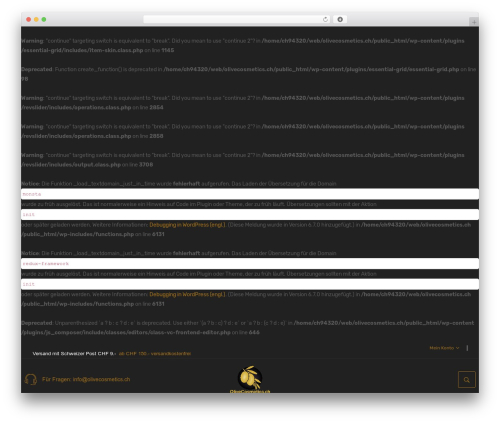This screenshot has height=423, width=500.
Task: Click the 'moosta' code text
Action: [x=32, y=194]
